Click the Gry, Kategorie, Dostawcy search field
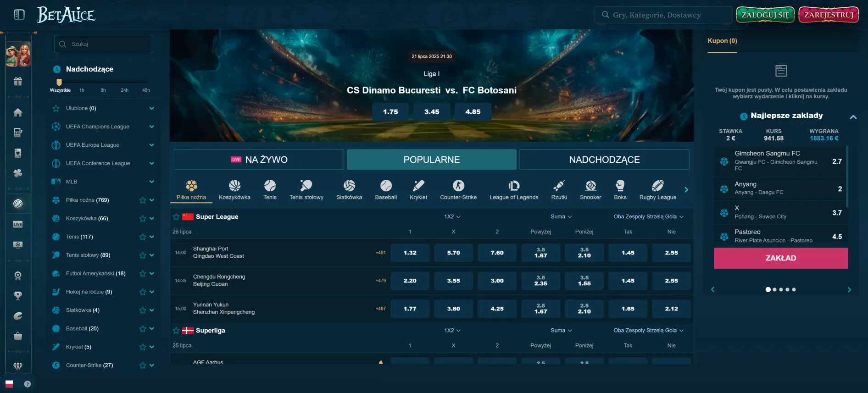Image resolution: width=868 pixels, height=393 pixels. pyautogui.click(x=663, y=15)
